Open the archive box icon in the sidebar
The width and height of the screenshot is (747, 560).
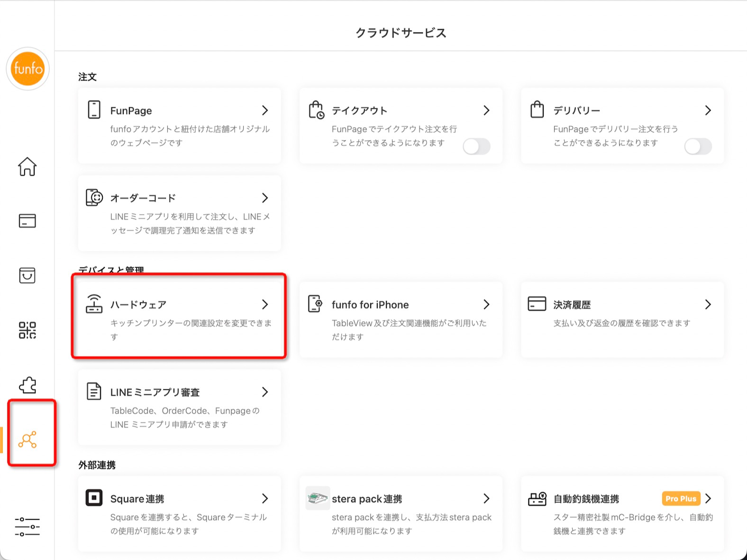pos(27,275)
